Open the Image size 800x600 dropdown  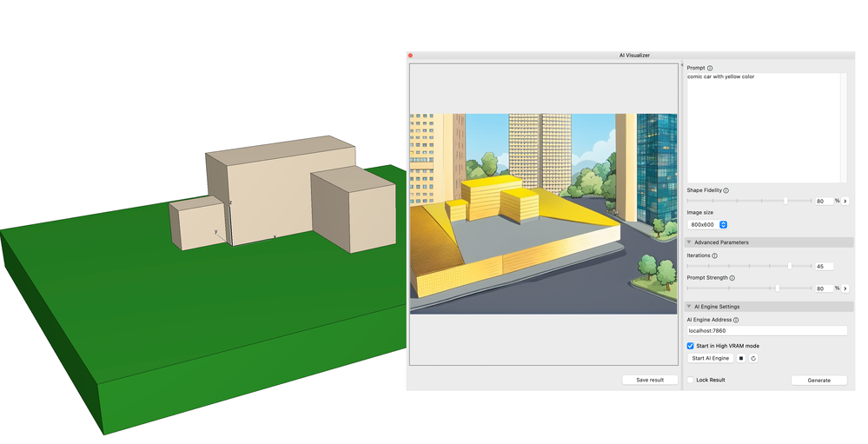[x=707, y=225]
